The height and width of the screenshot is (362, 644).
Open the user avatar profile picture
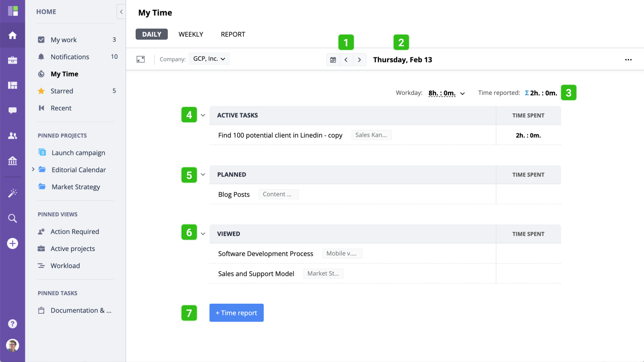tap(12, 346)
